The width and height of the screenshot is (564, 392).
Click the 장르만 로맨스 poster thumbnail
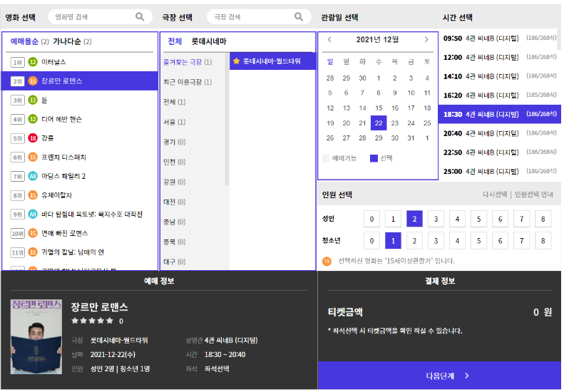point(36,337)
